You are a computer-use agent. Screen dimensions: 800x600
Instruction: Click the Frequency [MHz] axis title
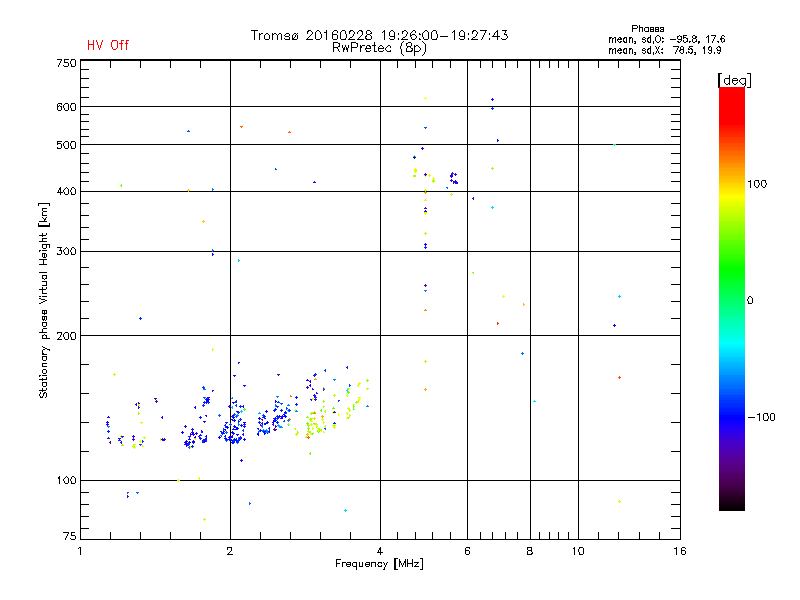[x=379, y=564]
